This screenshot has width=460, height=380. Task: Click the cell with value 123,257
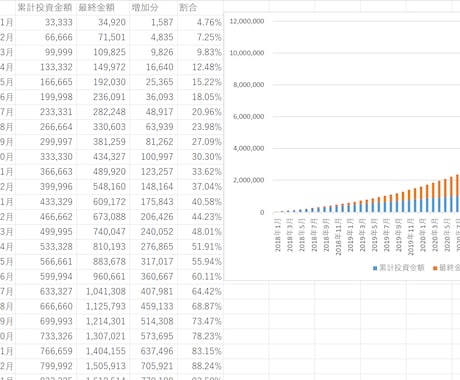[154, 172]
